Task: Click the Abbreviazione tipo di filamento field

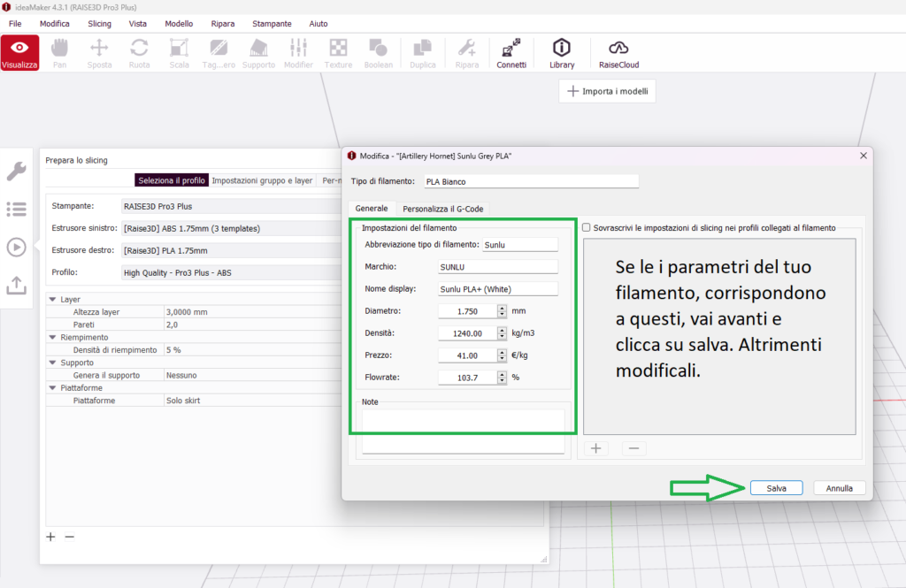Action: [520, 245]
